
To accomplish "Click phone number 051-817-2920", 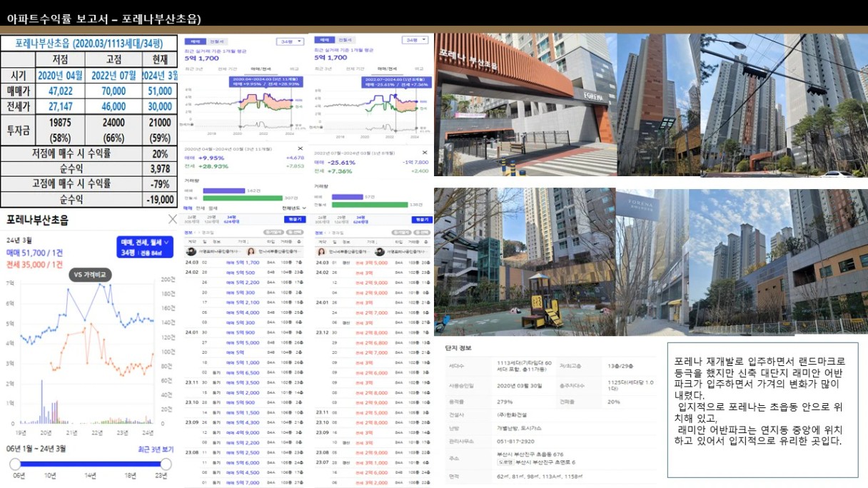I will tap(516, 441).
